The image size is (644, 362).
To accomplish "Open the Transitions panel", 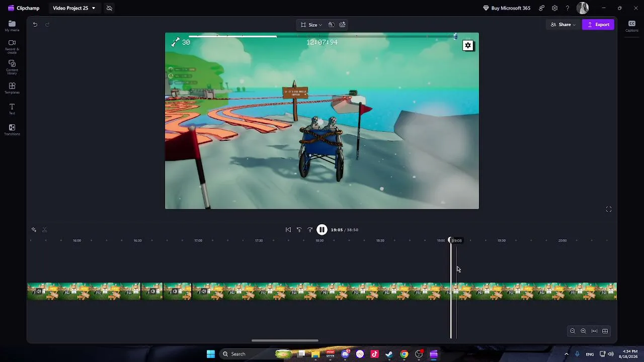I will [x=12, y=130].
